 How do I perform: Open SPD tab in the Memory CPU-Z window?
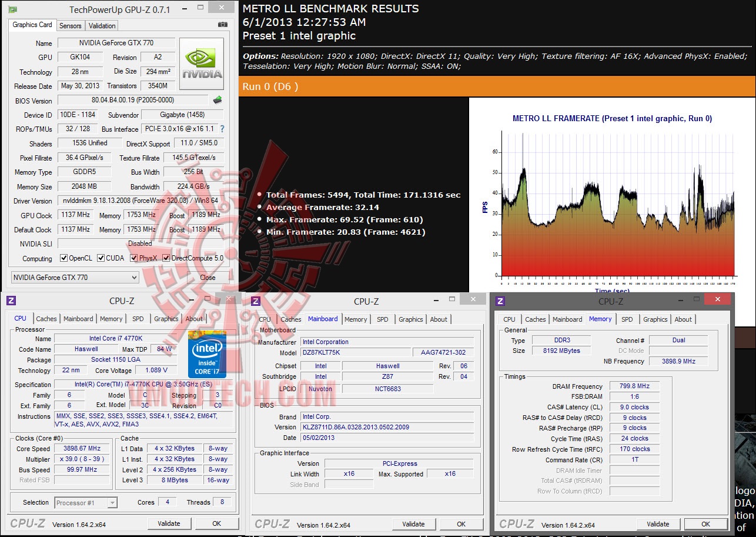pyautogui.click(x=627, y=319)
